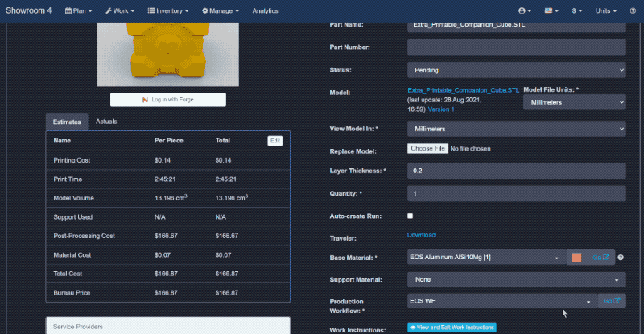644x334 pixels.
Task: Open the currency dollar menu
Action: [x=576, y=10]
